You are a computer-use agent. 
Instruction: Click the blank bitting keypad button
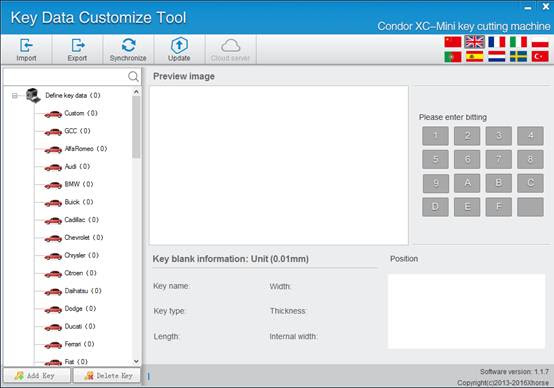530,207
